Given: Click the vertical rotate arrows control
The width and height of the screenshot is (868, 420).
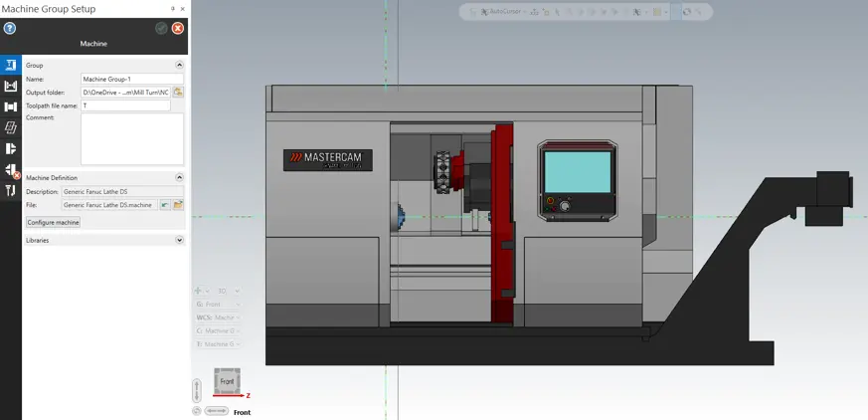Looking at the screenshot, I should 197,390.
